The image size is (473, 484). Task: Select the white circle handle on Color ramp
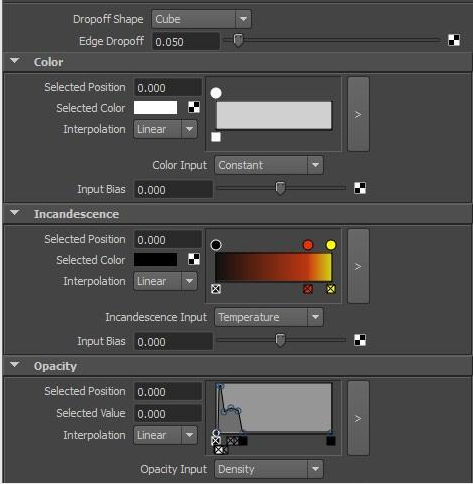pos(216,93)
